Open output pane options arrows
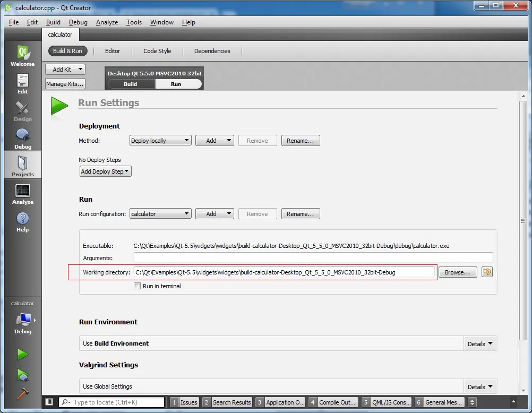 472,402
